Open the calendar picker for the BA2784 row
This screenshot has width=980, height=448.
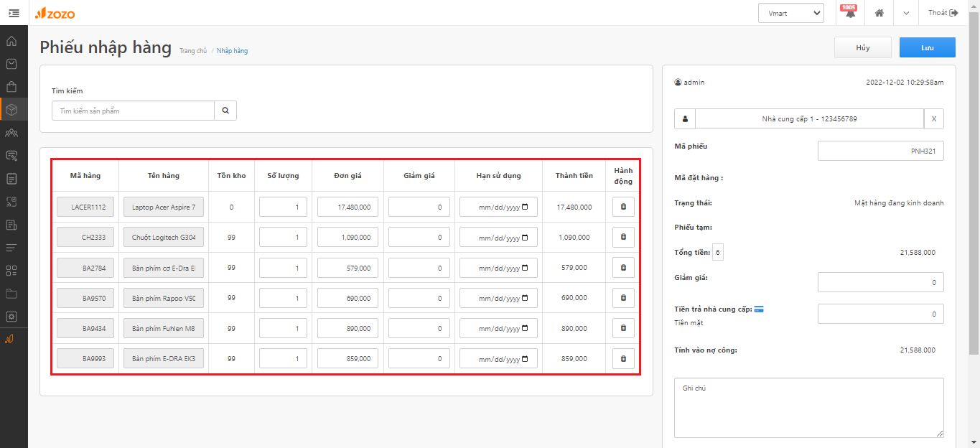526,268
